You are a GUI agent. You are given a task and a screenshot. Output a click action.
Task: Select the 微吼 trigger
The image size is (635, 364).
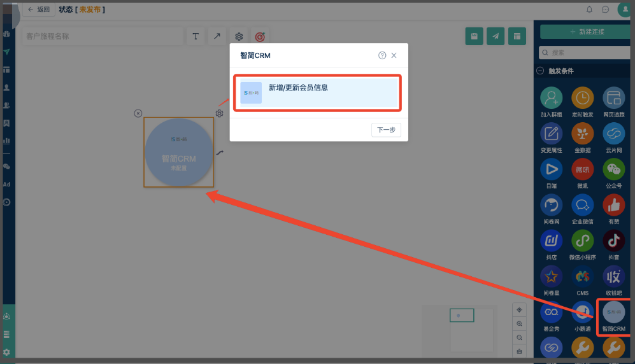click(x=582, y=174)
